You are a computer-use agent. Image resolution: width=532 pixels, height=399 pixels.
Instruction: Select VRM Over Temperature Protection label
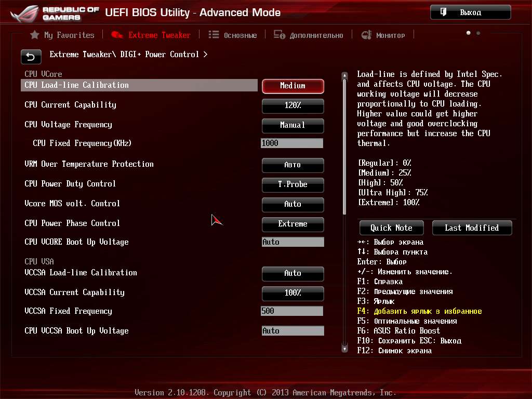[x=89, y=164]
